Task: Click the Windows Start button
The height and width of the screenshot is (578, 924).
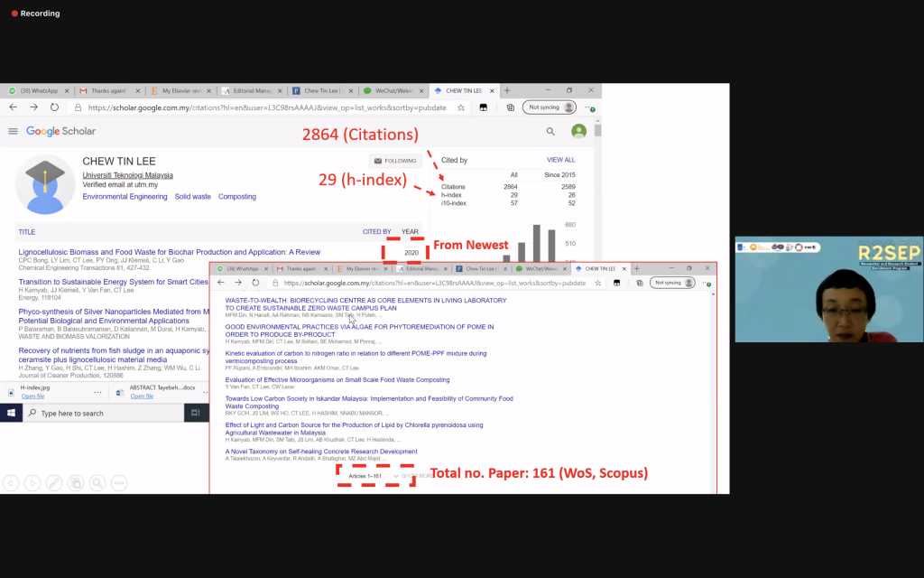Action: (x=12, y=413)
